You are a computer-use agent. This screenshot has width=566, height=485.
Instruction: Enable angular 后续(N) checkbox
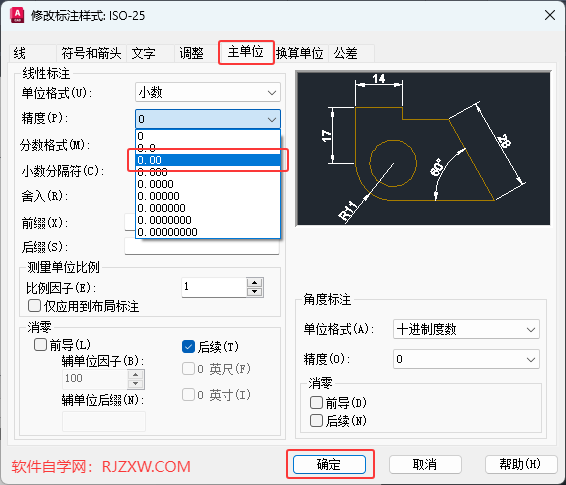[x=338, y=420]
